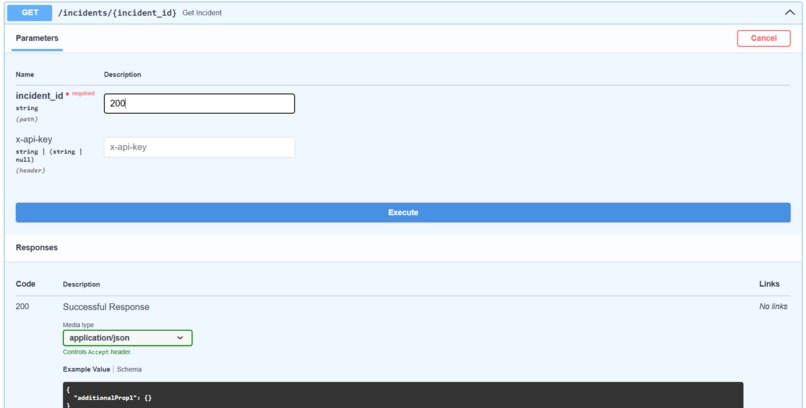Click the (header) location label
This screenshot has height=408, width=806.
(x=30, y=171)
